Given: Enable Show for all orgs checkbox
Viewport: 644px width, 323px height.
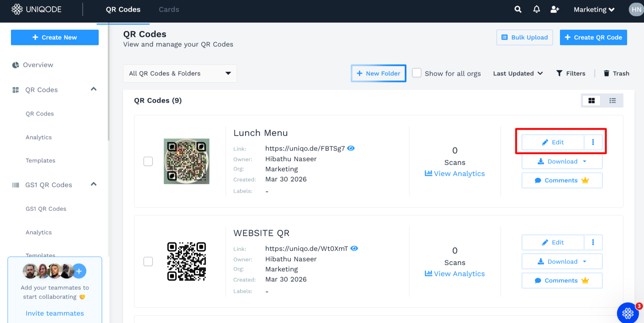Looking at the screenshot, I should pyautogui.click(x=417, y=73).
